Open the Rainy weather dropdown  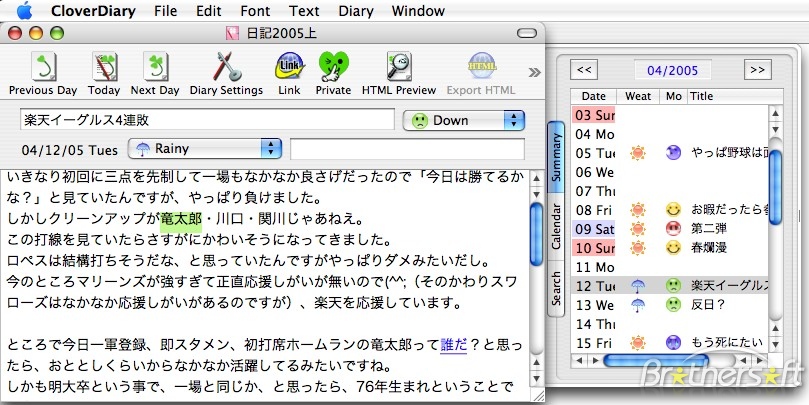[x=205, y=149]
